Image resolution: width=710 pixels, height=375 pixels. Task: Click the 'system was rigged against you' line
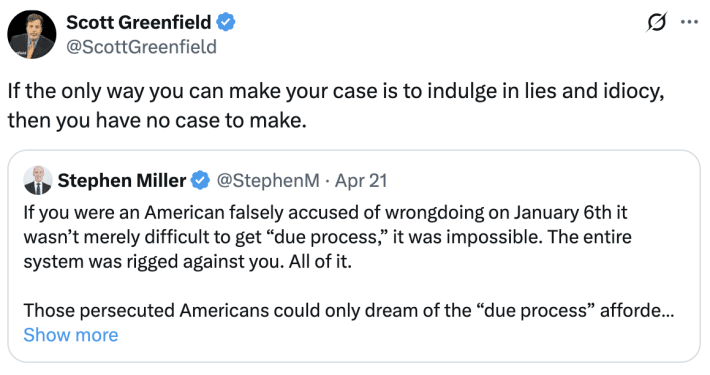pos(187,262)
